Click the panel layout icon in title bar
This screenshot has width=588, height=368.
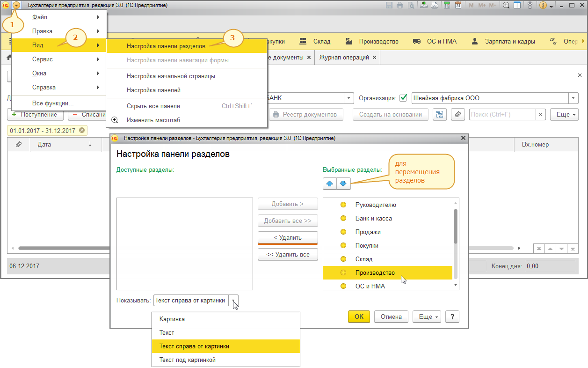tap(517, 5)
